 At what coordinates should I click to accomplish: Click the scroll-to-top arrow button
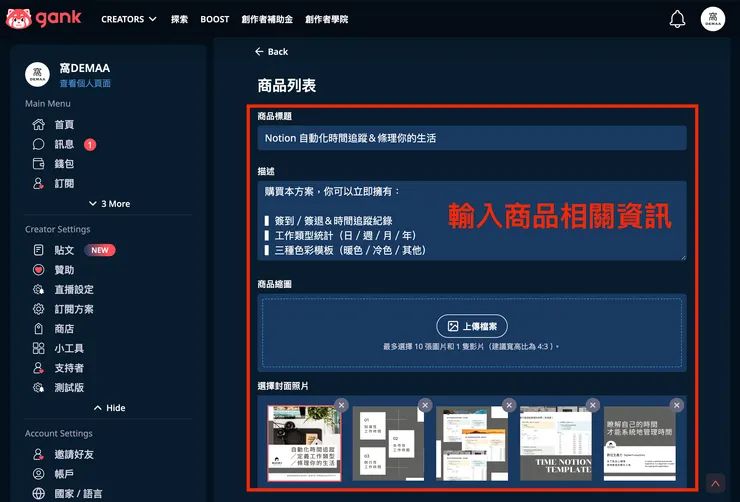pos(715,483)
